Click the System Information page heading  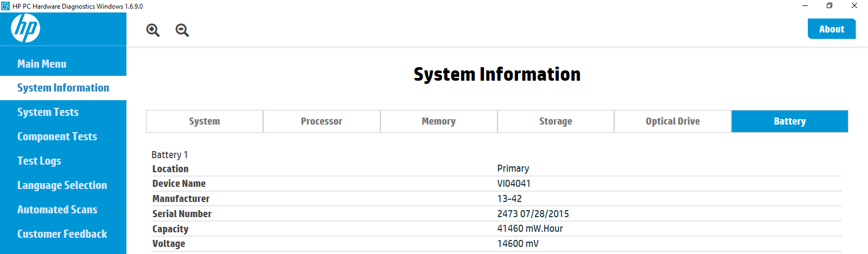coord(497,74)
